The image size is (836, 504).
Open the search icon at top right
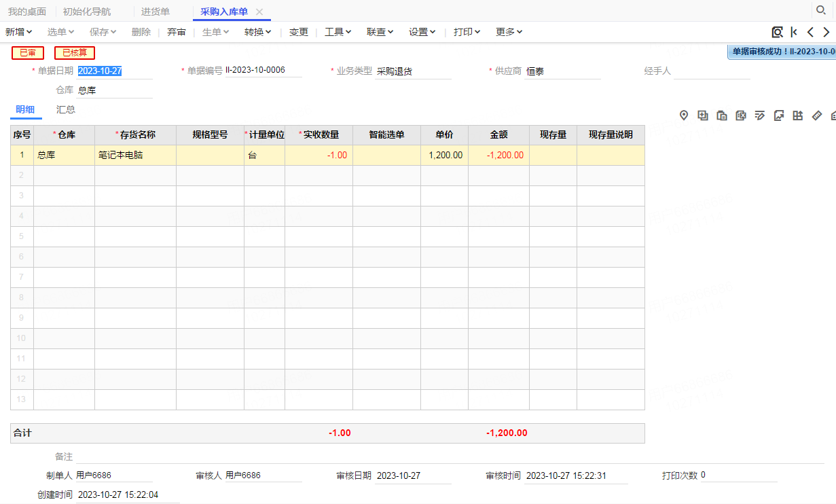pyautogui.click(x=820, y=10)
